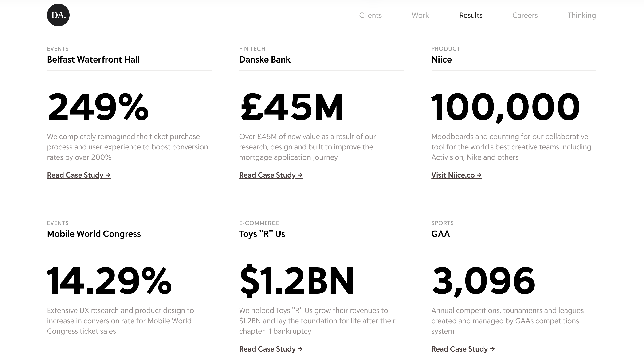Click the £45M statistic figure
Viewport: 644px width, 360px height.
(291, 107)
